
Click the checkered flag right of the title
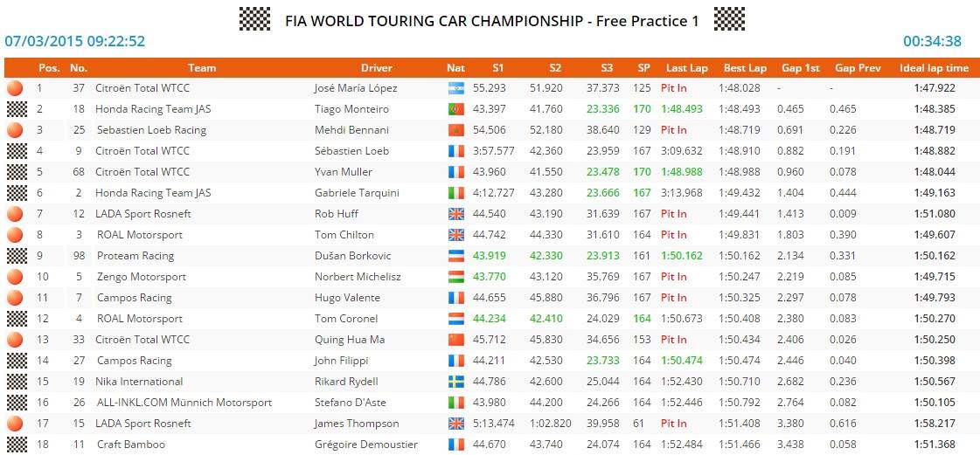(x=729, y=19)
